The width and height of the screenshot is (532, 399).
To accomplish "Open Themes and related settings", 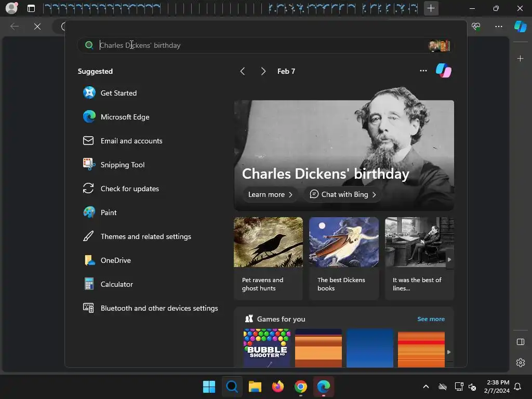I will (x=137, y=236).
